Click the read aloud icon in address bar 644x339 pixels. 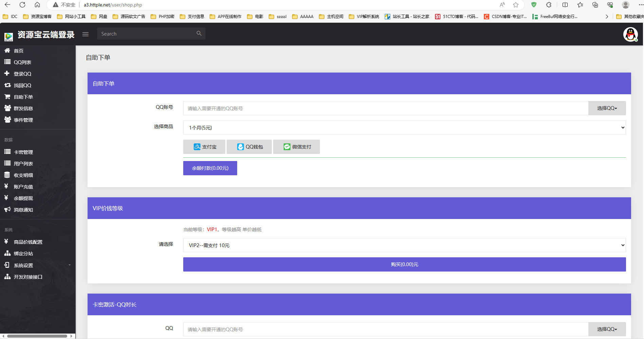tap(502, 5)
